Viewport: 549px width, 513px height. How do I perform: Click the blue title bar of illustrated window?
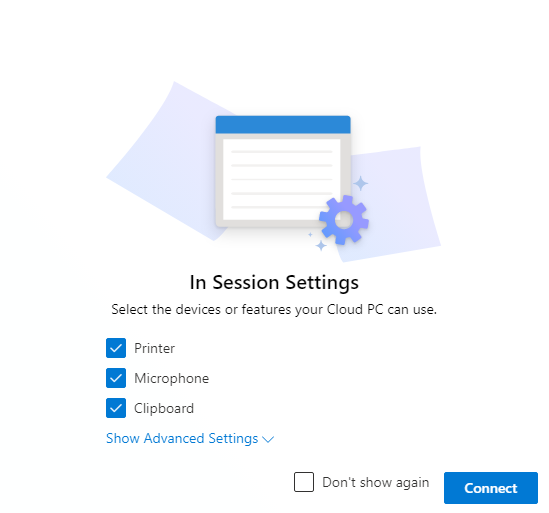pyautogui.click(x=283, y=124)
